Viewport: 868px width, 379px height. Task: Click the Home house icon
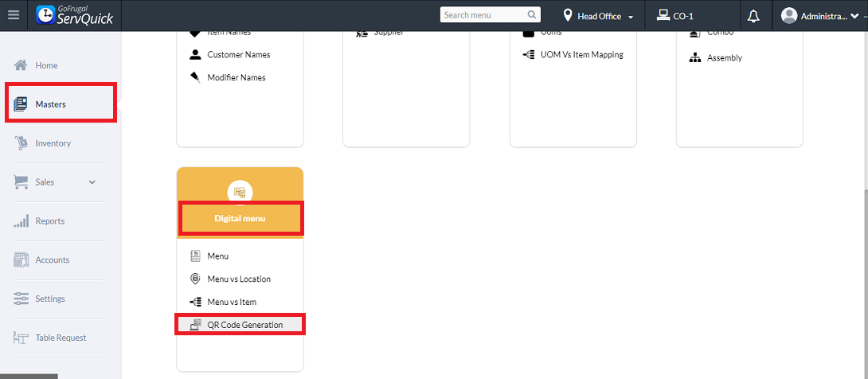(x=21, y=65)
